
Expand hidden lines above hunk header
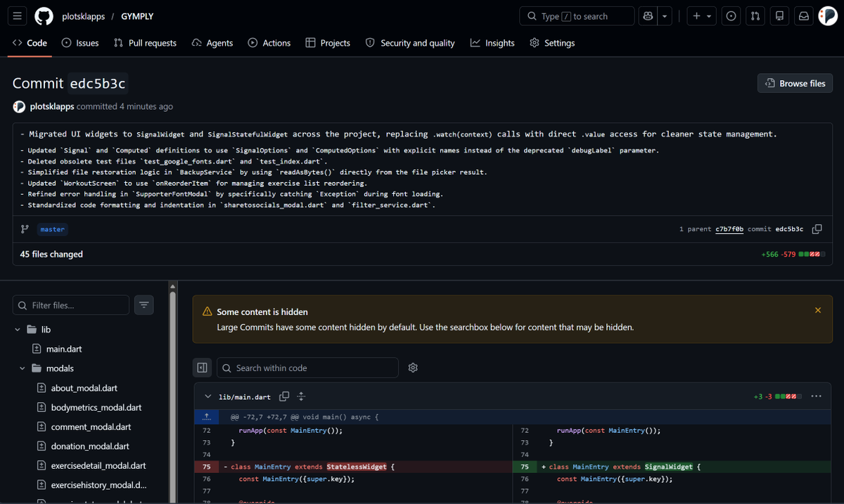pyautogui.click(x=206, y=417)
